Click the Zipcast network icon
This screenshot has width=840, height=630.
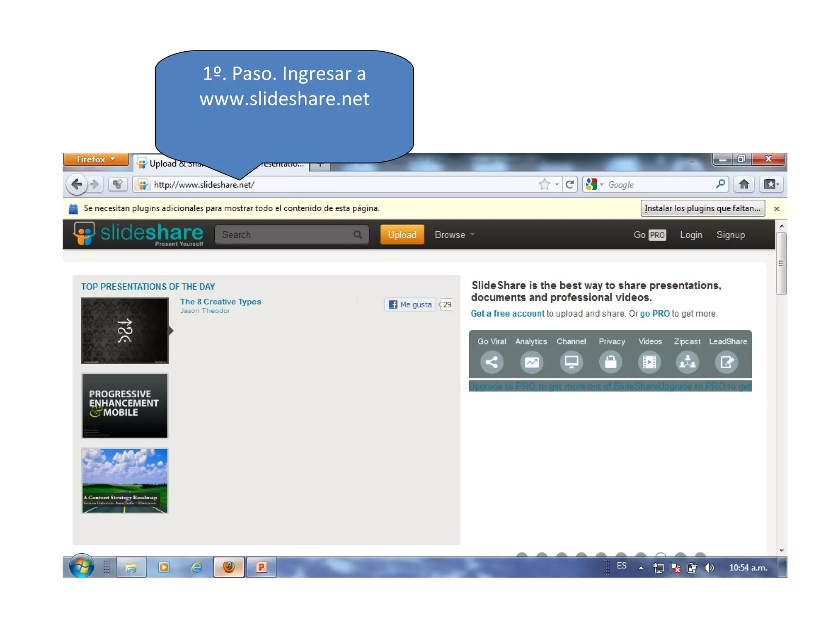[687, 362]
